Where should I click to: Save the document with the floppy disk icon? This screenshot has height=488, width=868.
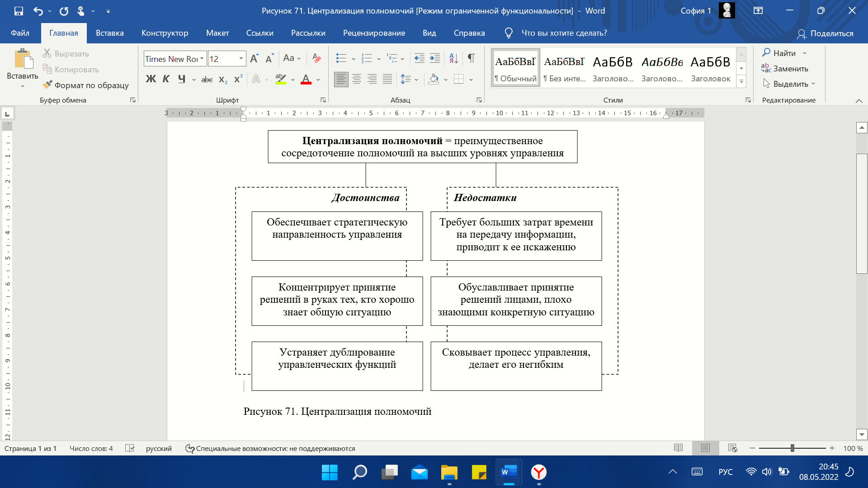(19, 11)
